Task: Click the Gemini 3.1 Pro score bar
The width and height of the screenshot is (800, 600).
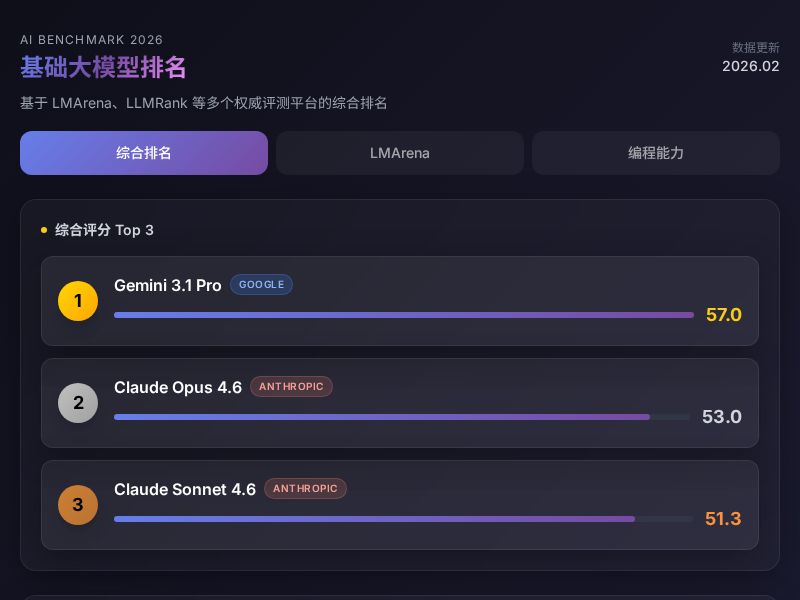Action: [x=403, y=315]
